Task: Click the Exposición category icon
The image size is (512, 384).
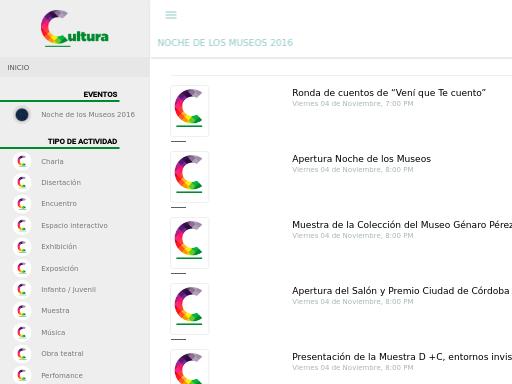Action: 22,268
